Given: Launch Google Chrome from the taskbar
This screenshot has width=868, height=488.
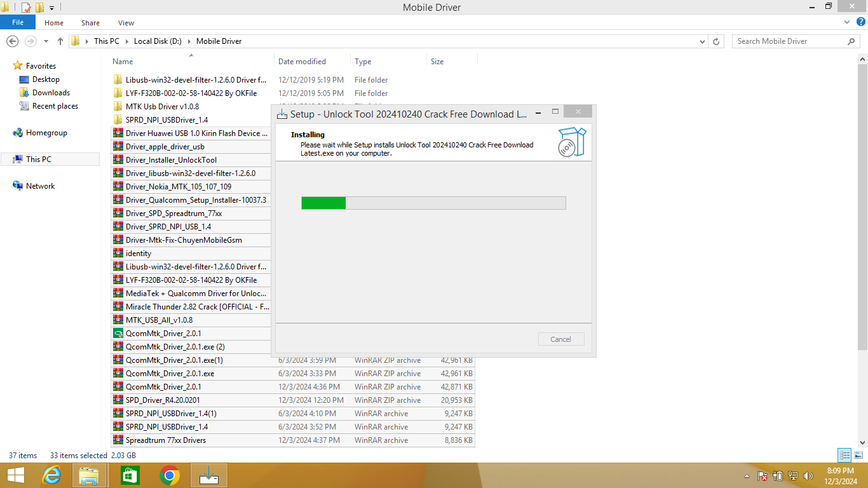Looking at the screenshot, I should click(169, 475).
